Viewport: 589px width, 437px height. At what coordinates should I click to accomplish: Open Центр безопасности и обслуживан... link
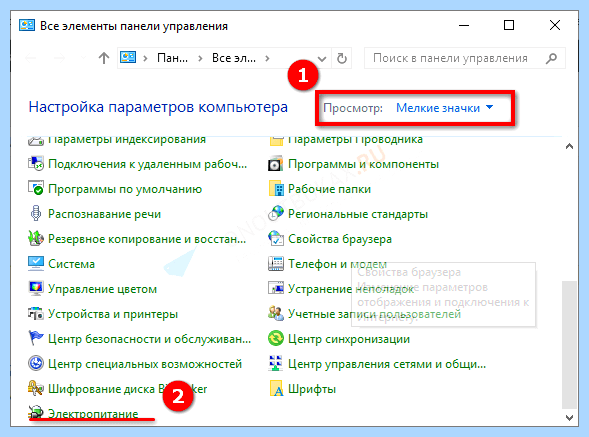point(150,339)
